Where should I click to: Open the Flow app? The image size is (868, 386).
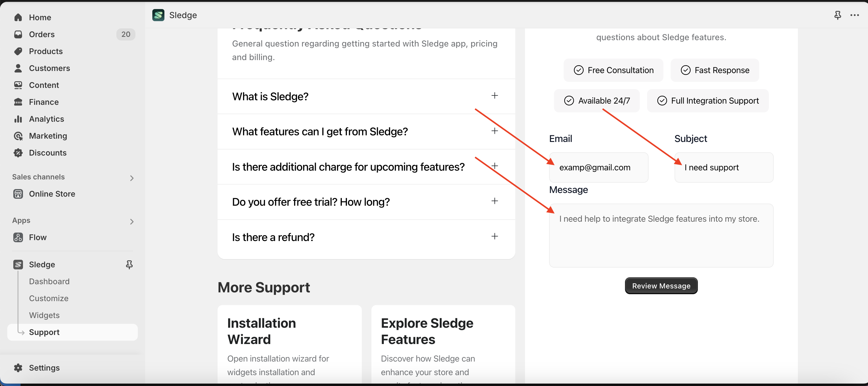click(x=38, y=237)
